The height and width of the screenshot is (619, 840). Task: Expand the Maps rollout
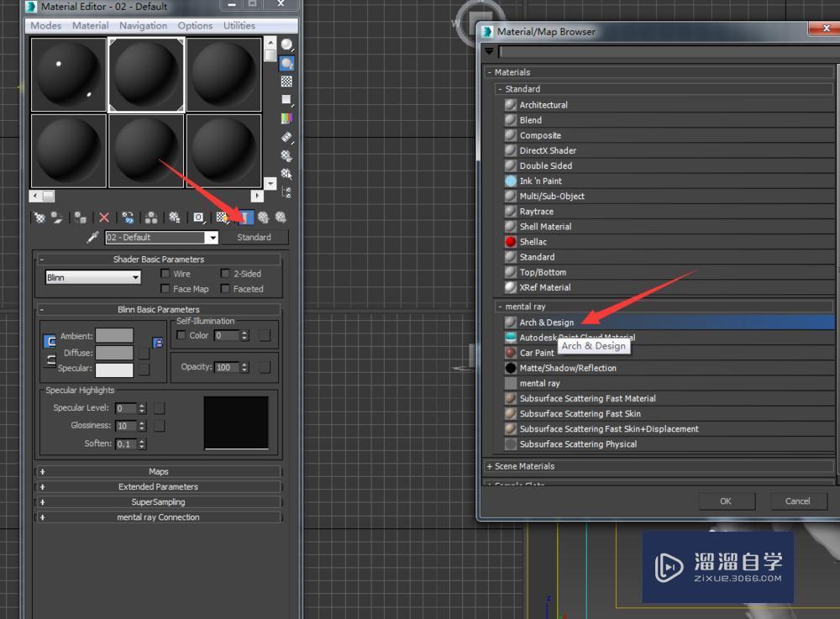[x=158, y=472]
